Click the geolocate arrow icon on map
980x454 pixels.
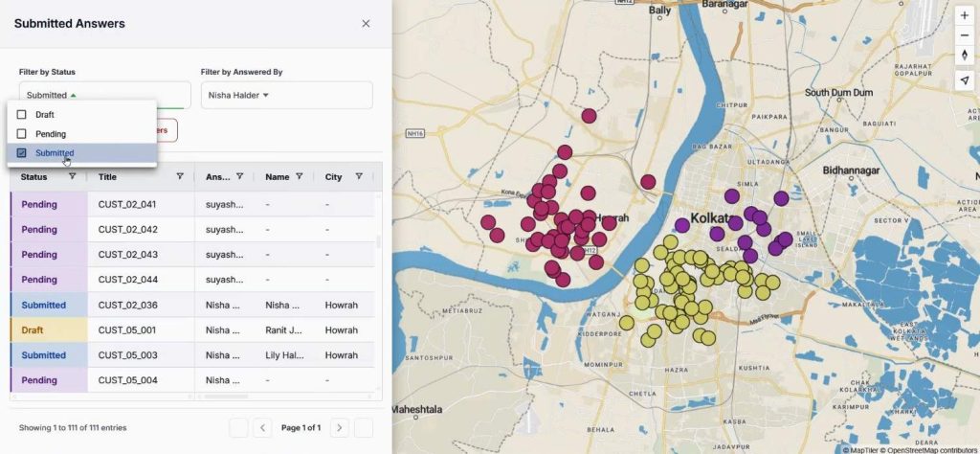point(964,81)
